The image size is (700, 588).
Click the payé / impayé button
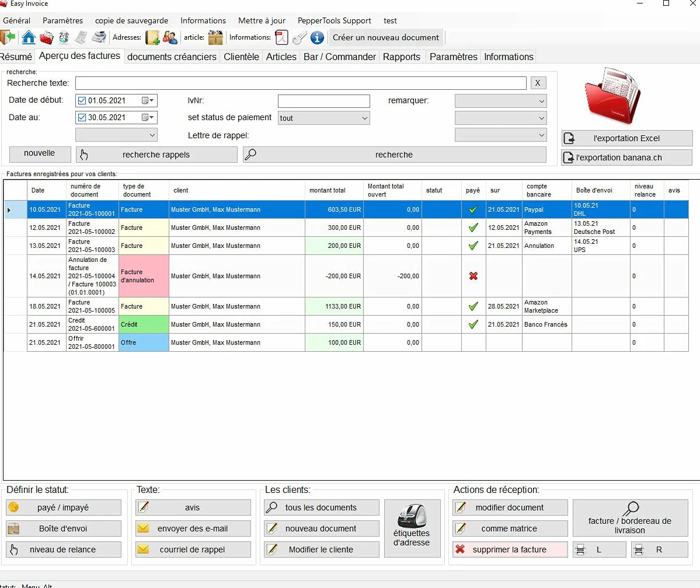tap(64, 508)
